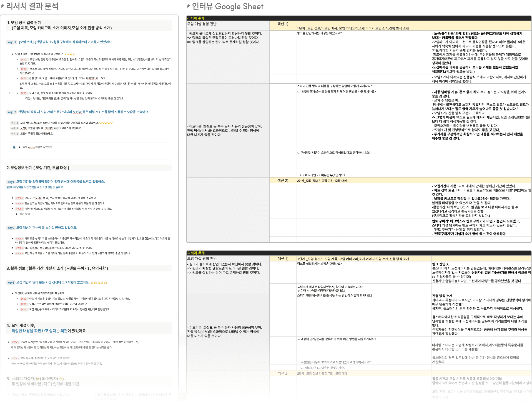
Task: Click the six-dot drag handle icon
Action: (13, 93)
